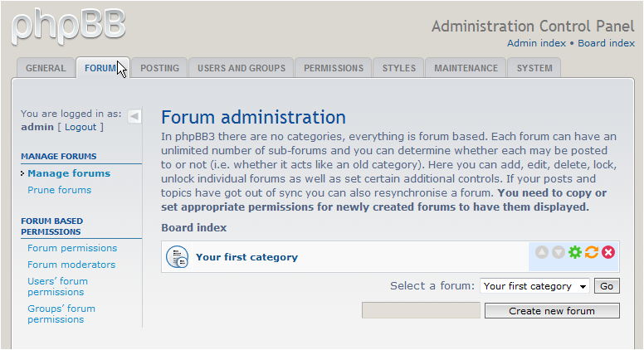
Task: Open the Permissions tab
Action: coord(334,68)
